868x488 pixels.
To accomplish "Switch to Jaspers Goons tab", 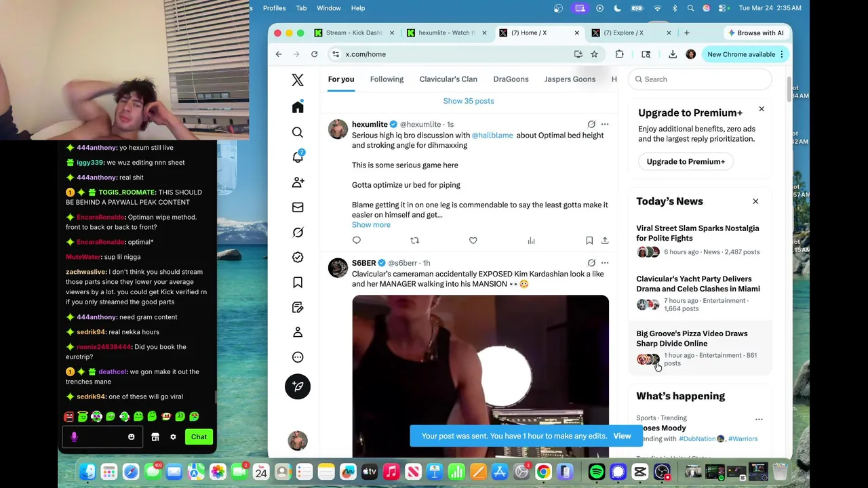I will (x=570, y=79).
